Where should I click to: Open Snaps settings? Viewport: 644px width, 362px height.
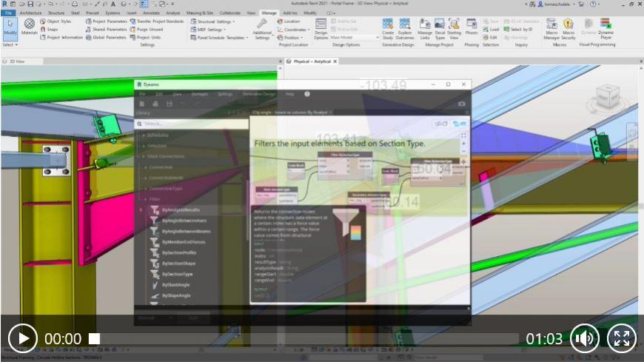(49, 29)
